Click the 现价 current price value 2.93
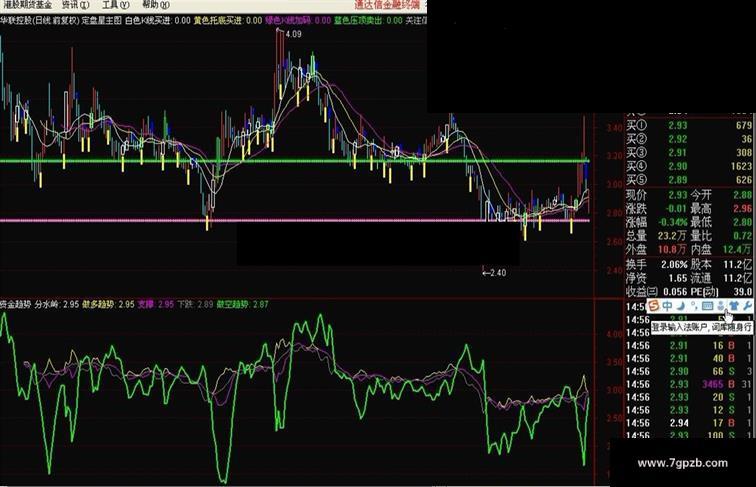 (x=677, y=195)
